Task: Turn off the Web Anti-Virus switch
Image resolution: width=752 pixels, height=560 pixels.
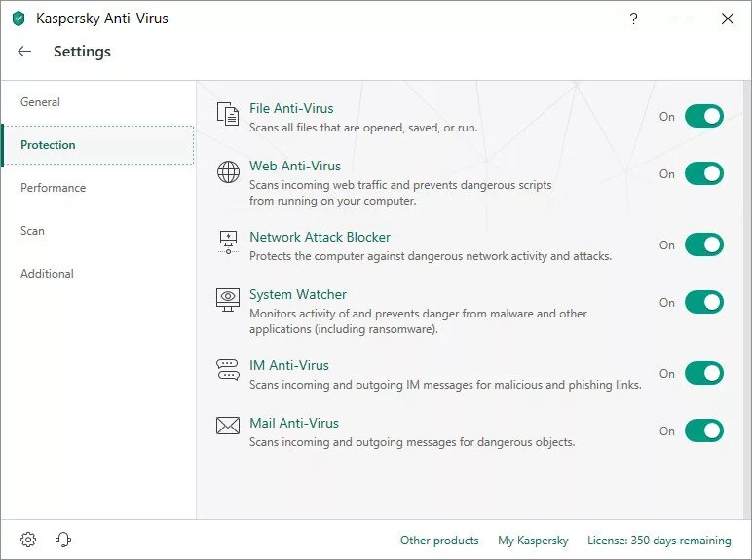Action: (704, 173)
